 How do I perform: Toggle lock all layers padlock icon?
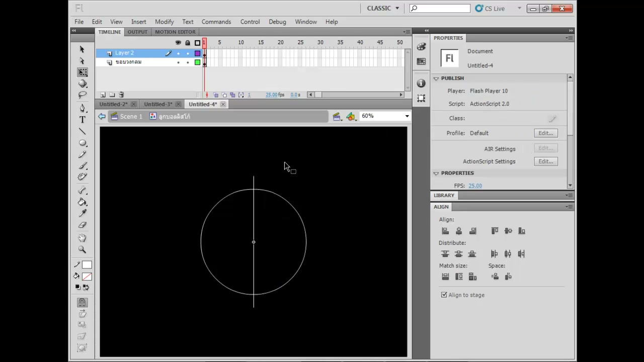click(188, 43)
